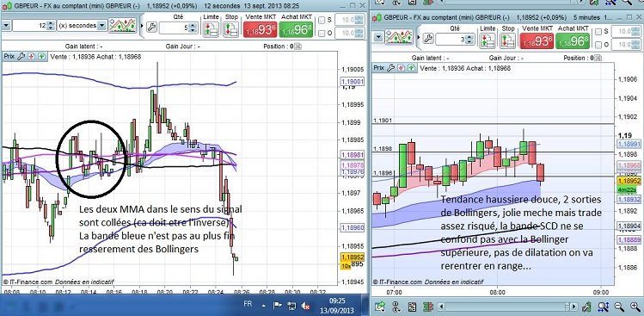Click Vente MKT red sell button in right window
The image size is (644, 316).
coord(537,40)
